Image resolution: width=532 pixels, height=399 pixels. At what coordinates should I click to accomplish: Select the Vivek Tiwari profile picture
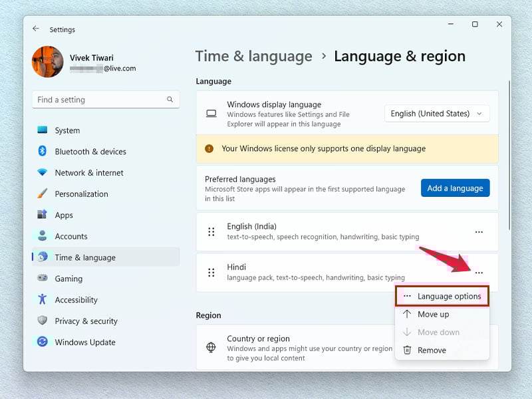tap(47, 62)
